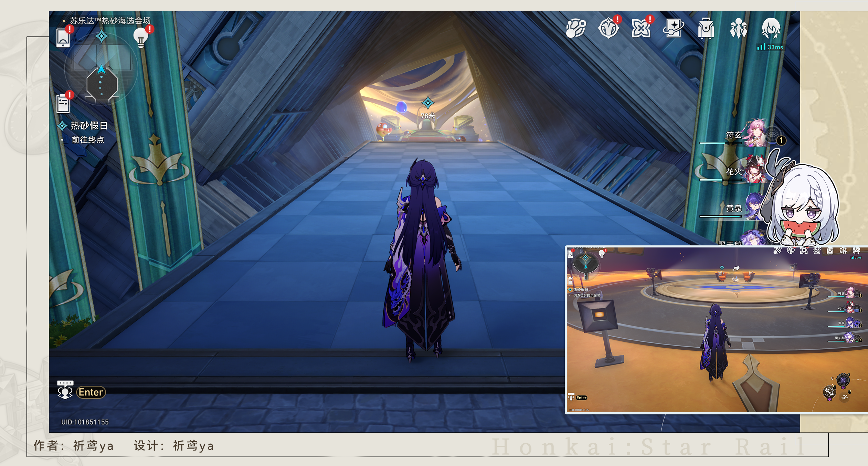Open the team setup icon
The height and width of the screenshot is (466, 868).
click(x=738, y=28)
